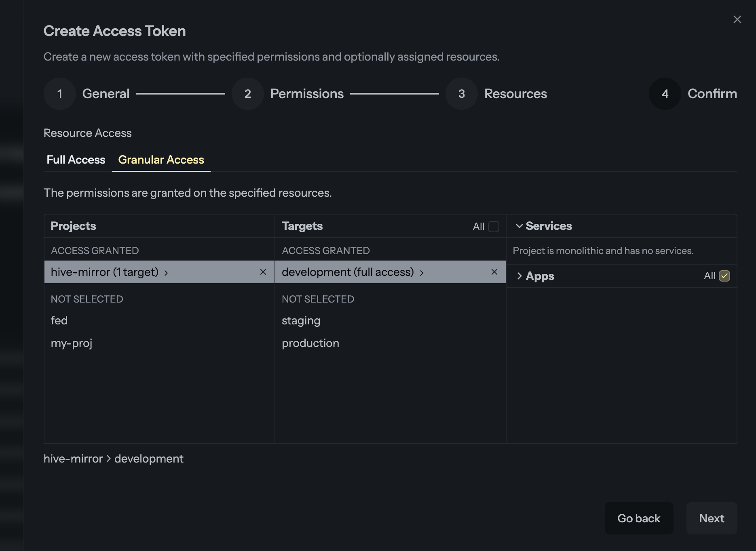
Task: Switch to the Granular Access tab
Action: point(160,160)
